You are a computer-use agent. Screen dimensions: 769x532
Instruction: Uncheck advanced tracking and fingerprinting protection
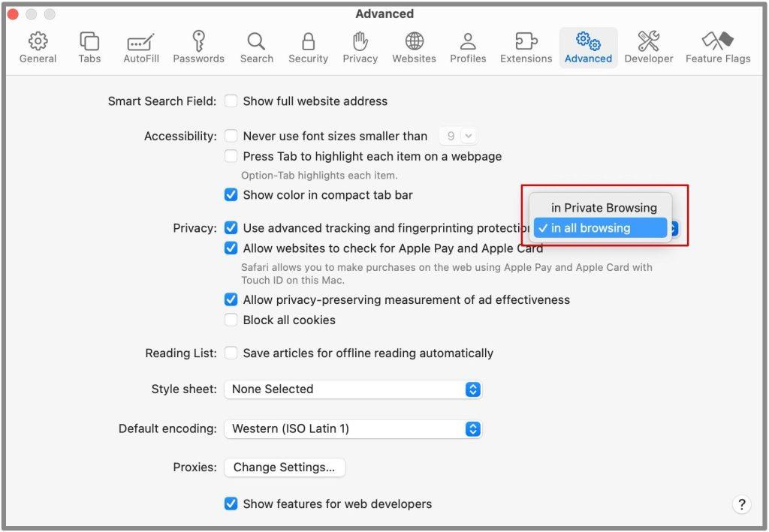pyautogui.click(x=231, y=228)
